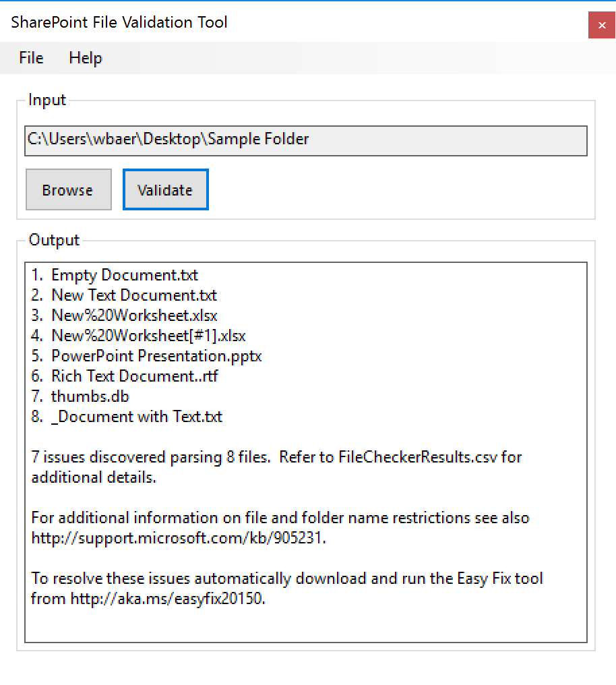Select the 'New Text Document.txt' output line

tap(124, 295)
